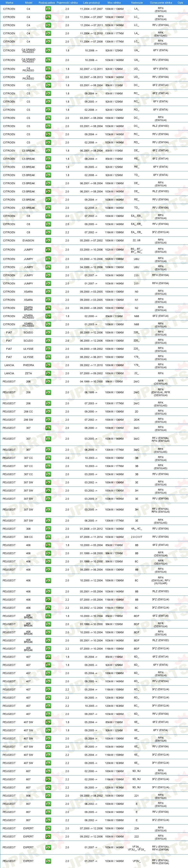Click the fuel icon for Fiat Ulysse 08.2002 -> 06.2011

[x=48, y=357]
